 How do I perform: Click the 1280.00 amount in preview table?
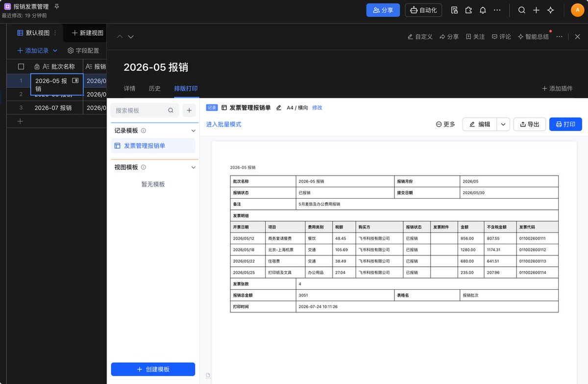click(x=468, y=250)
